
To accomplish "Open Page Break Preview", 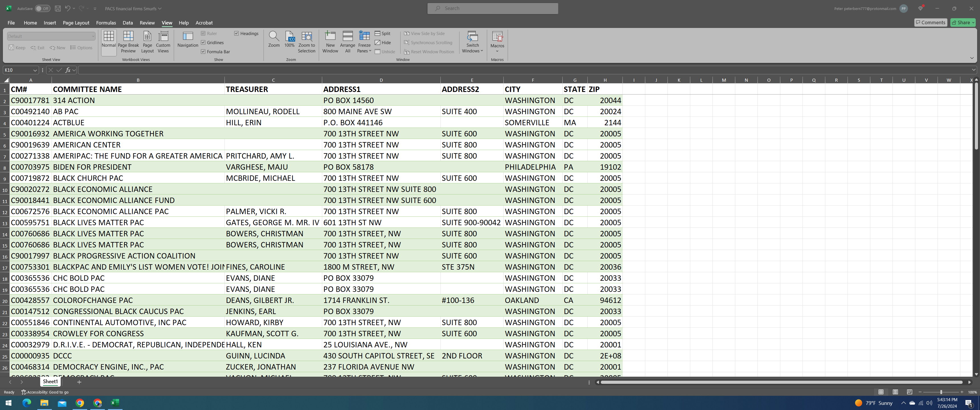I will [128, 42].
